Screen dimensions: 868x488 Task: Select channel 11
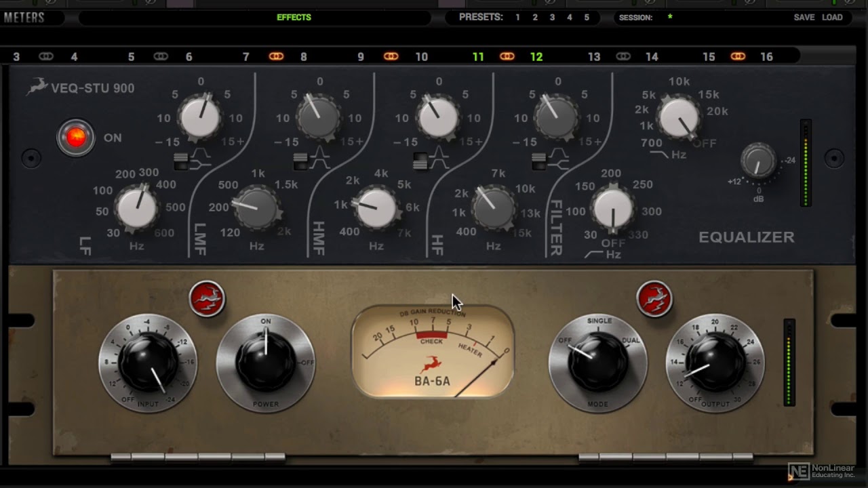[479, 57]
